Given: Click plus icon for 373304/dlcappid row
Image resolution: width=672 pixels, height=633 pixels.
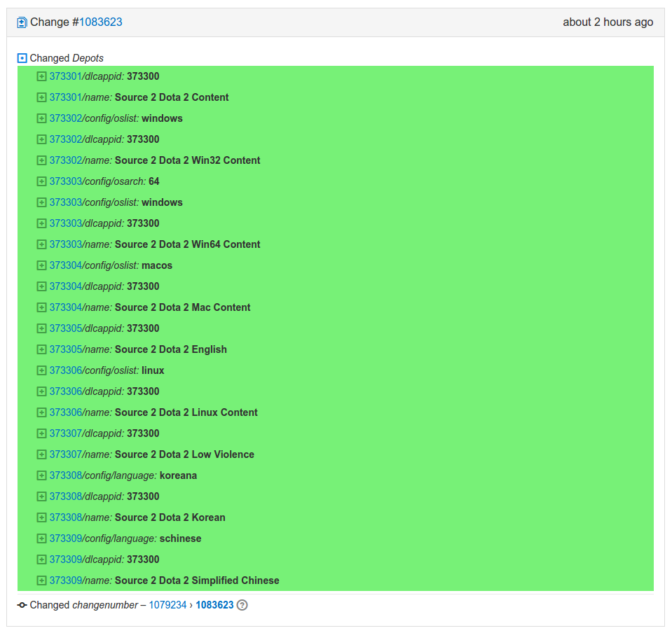Looking at the screenshot, I should (x=41, y=286).
